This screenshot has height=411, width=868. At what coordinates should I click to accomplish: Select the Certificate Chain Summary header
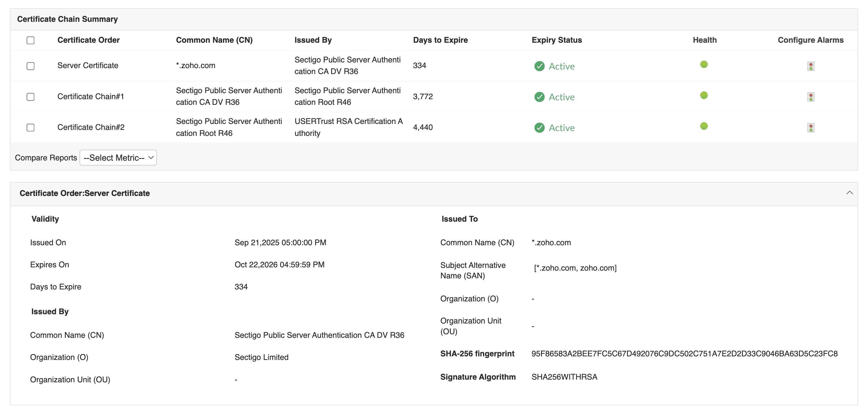67,19
